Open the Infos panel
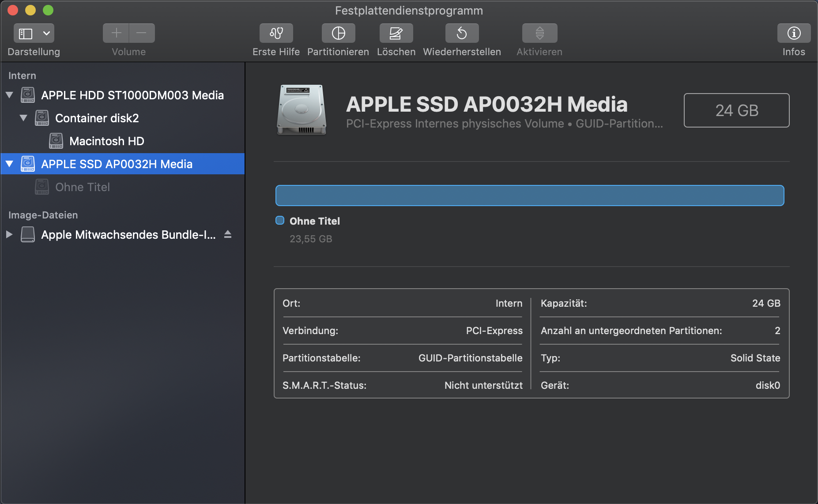818x504 pixels. (793, 34)
